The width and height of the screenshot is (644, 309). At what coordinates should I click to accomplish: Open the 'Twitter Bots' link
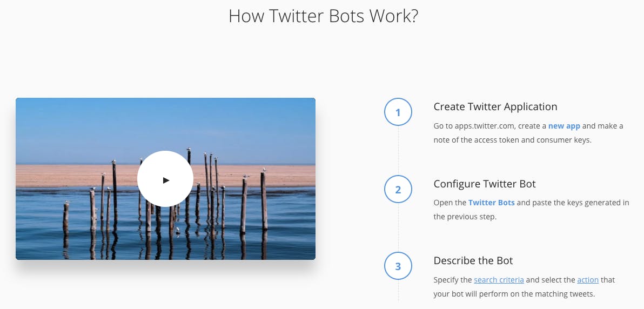point(491,203)
